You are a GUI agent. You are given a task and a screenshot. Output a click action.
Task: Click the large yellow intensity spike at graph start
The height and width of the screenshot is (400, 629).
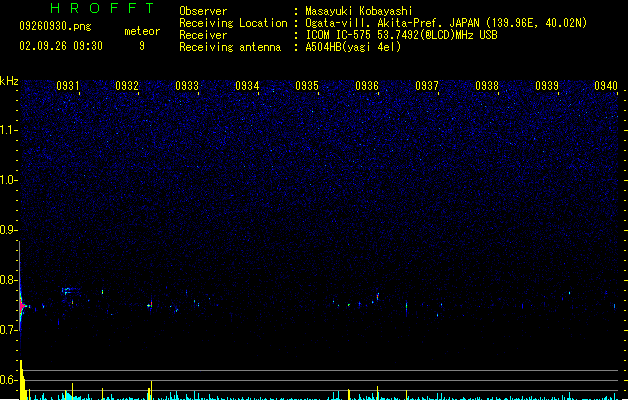tap(22, 380)
